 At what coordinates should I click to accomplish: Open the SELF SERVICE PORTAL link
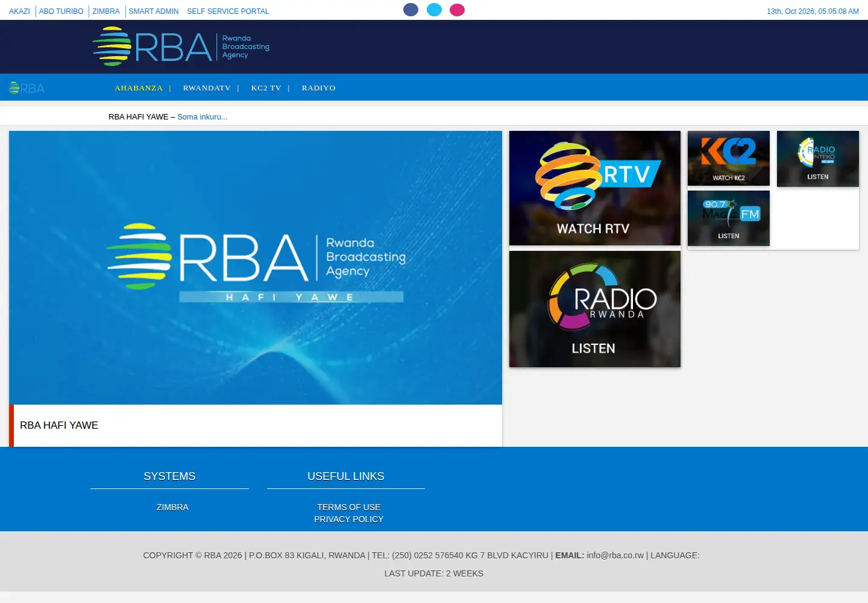click(228, 11)
